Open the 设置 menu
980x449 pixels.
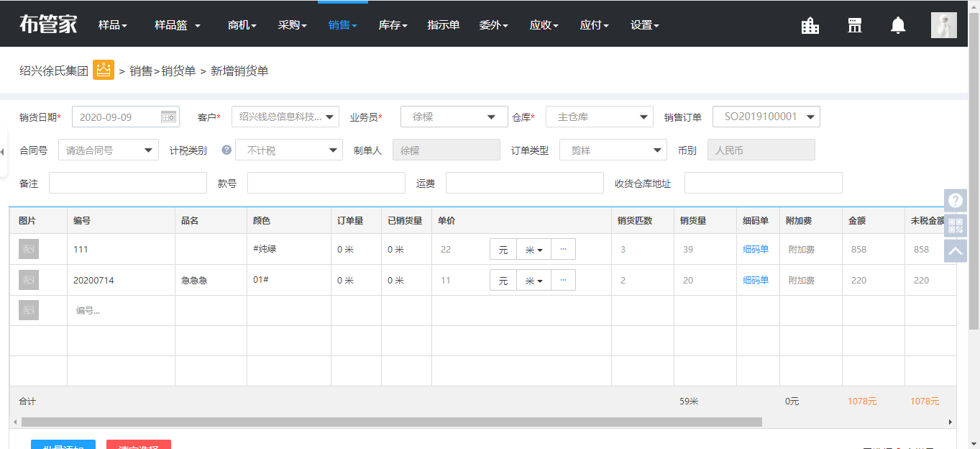pos(645,25)
